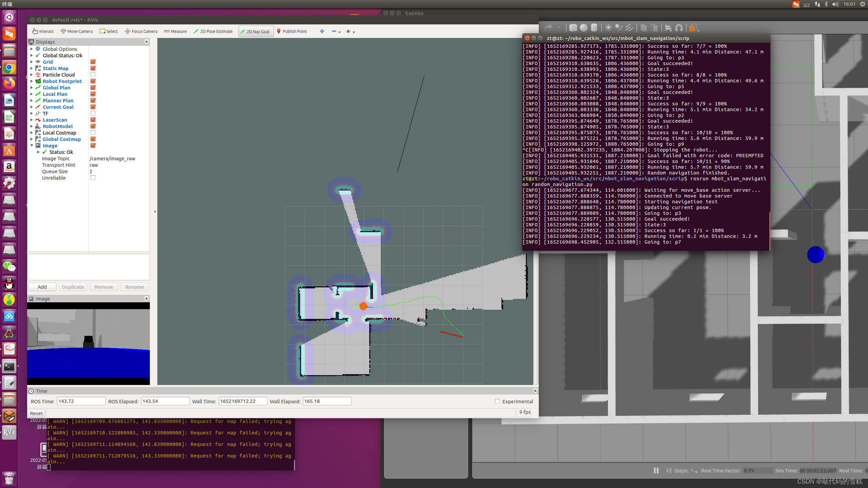
Task: Click the Wall Elapsed field
Action: point(327,401)
